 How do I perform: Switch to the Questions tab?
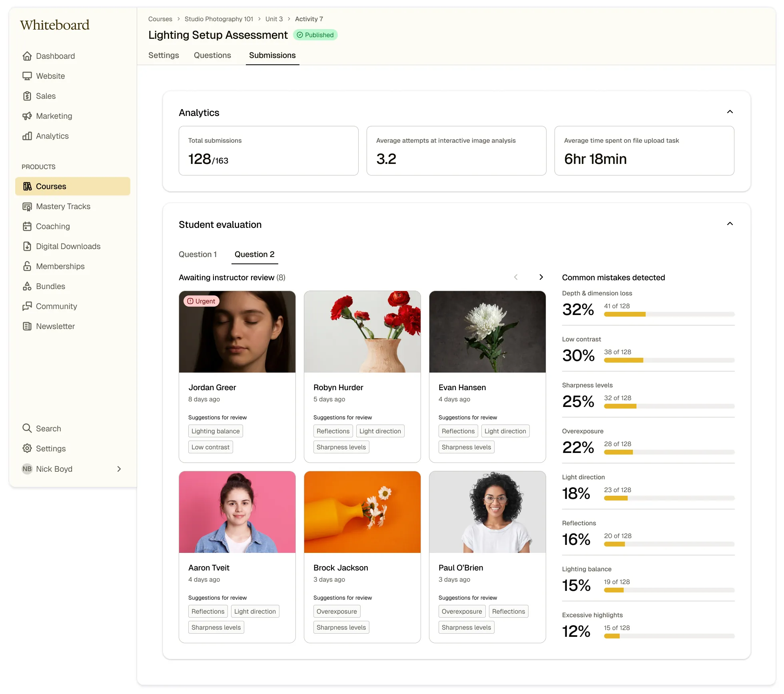pyautogui.click(x=212, y=55)
